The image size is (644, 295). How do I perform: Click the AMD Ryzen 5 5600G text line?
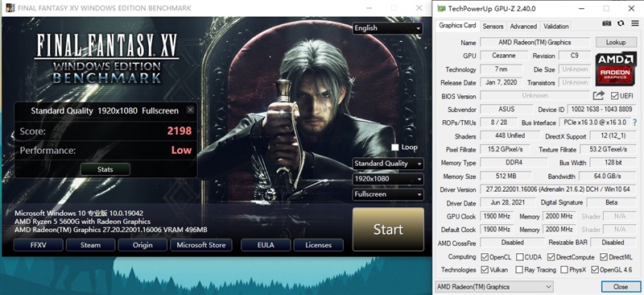(83, 222)
